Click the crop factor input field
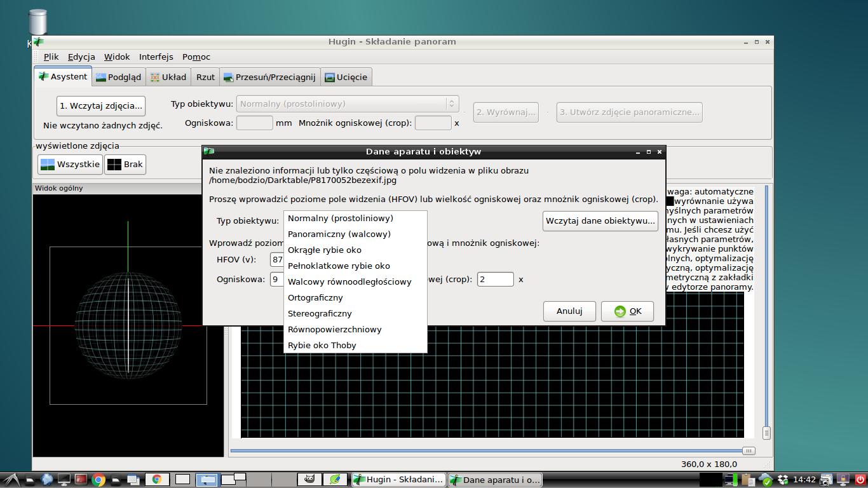Viewport: 868px width, 488px height. (x=495, y=280)
